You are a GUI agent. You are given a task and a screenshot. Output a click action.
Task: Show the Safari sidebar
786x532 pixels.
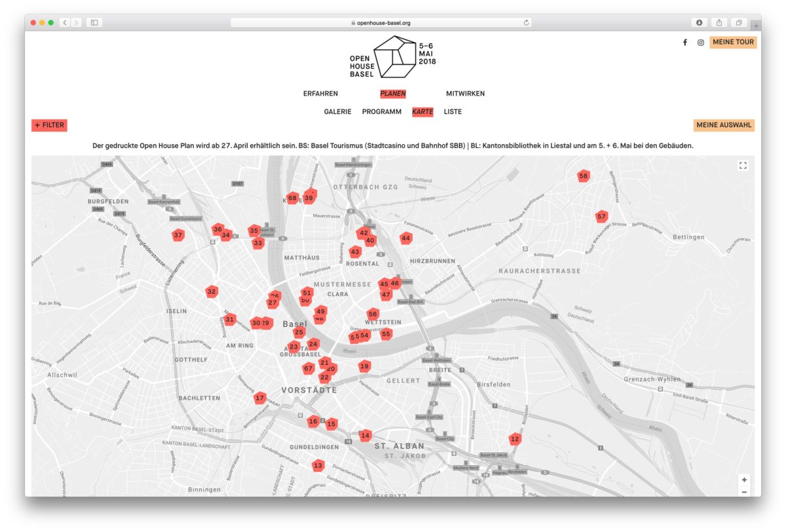[94, 23]
